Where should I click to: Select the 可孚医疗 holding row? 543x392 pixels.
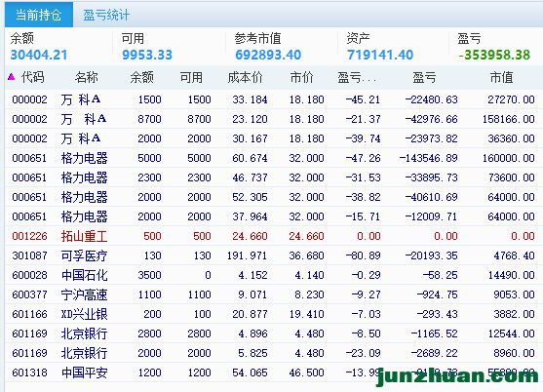click(x=274, y=255)
